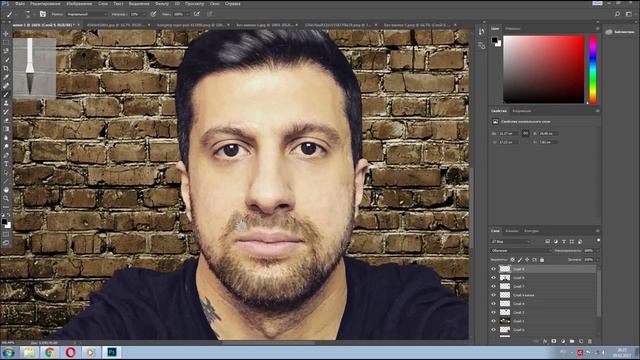
Task: Hide the top selected layer's eye
Action: click(x=493, y=269)
